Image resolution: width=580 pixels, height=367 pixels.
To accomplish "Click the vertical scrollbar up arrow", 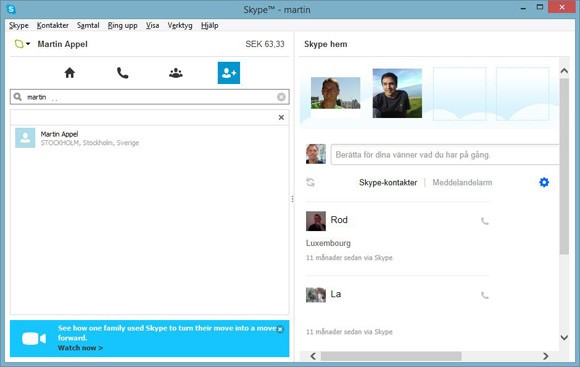I will coord(564,70).
